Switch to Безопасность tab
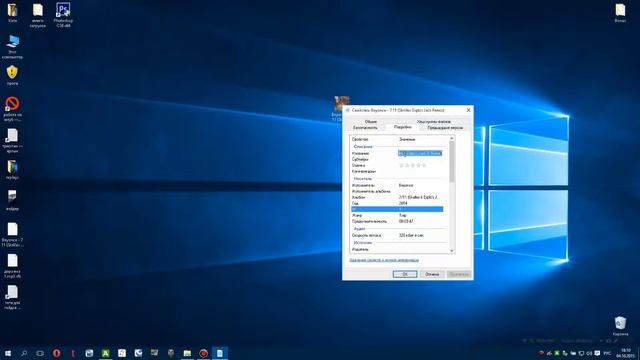 365,128
